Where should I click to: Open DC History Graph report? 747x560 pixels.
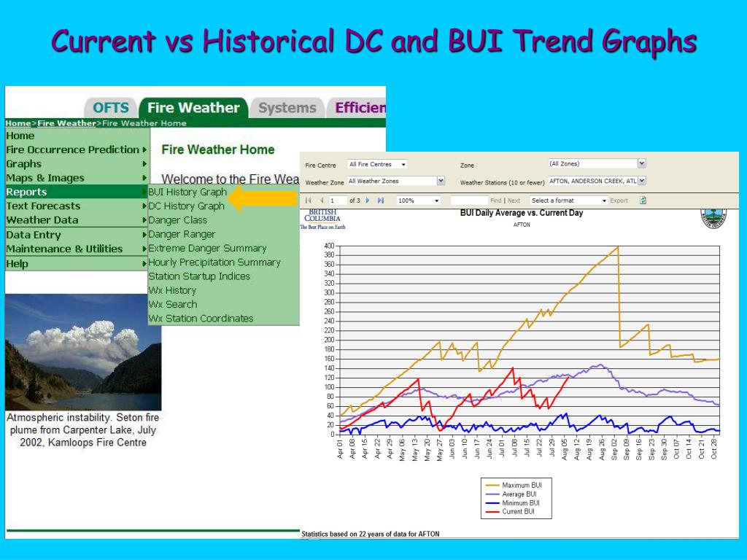pyautogui.click(x=186, y=206)
